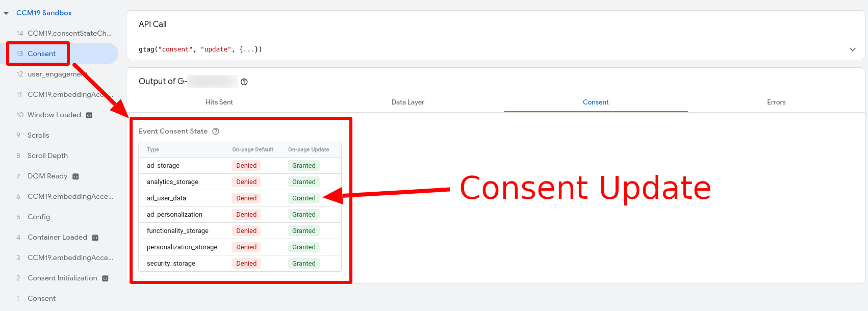Image resolution: width=868 pixels, height=311 pixels.
Task: Click help icon beside Event Consent State
Action: tap(216, 132)
